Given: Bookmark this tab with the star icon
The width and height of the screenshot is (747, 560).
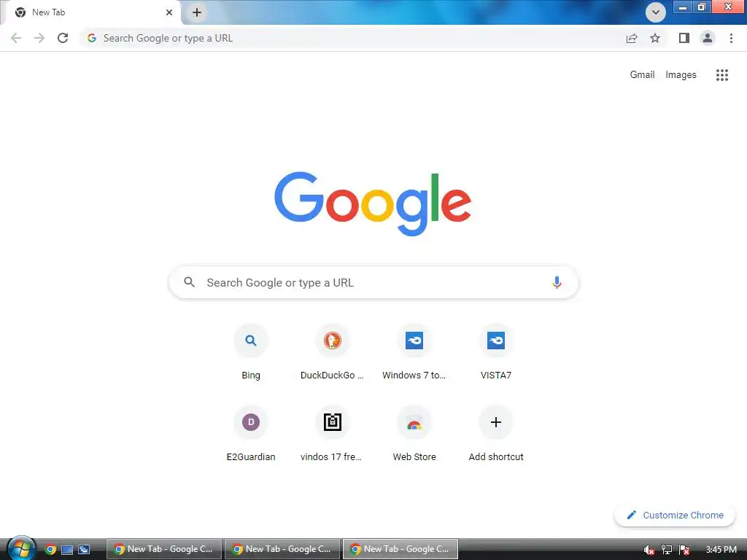Looking at the screenshot, I should 655,38.
